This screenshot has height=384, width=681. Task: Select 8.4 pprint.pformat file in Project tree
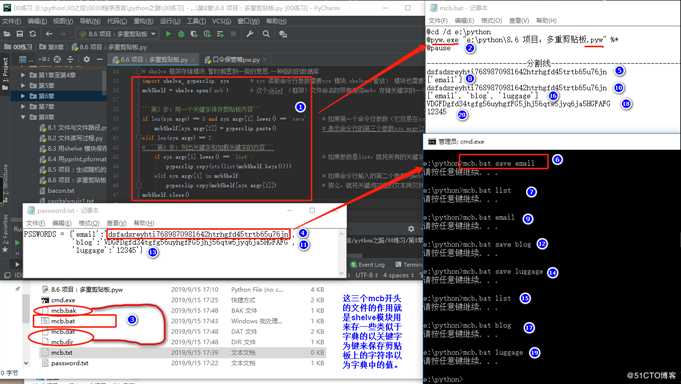73,159
